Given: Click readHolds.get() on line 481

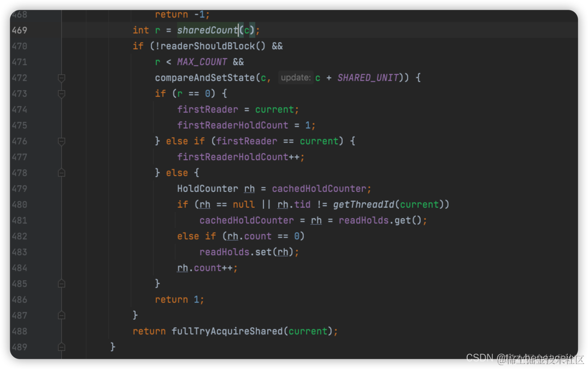Looking at the screenshot, I should [380, 220].
